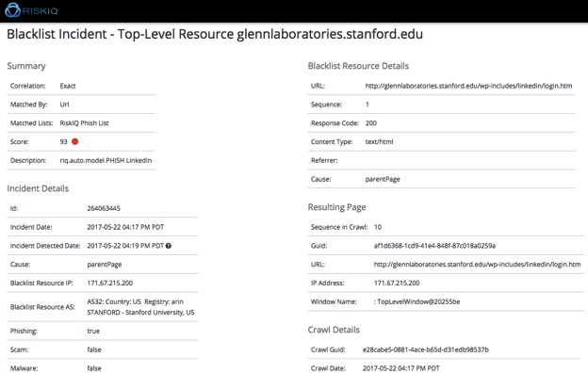
Task: Click the Score value 93
Action: click(x=63, y=141)
